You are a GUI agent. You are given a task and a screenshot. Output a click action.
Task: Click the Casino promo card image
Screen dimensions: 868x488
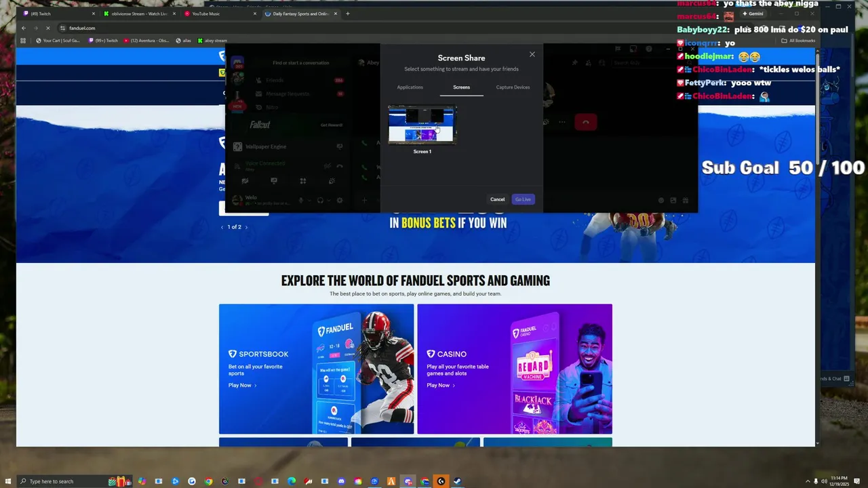tap(515, 369)
